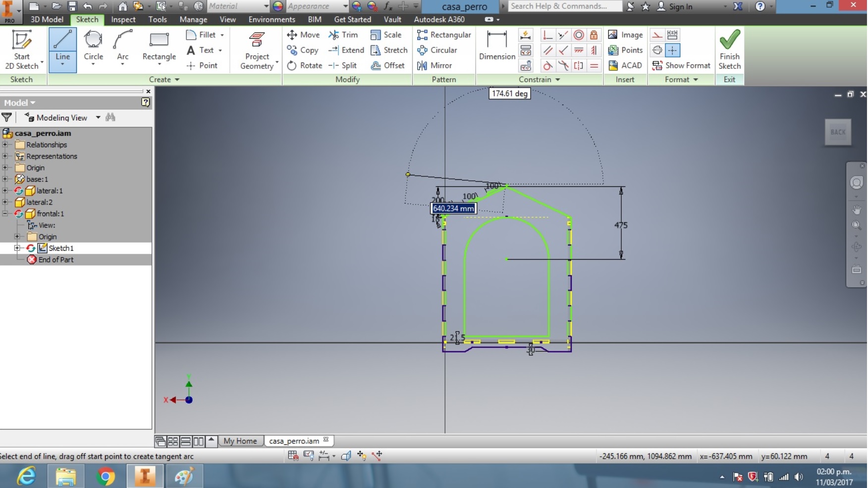
Task: Click the Mirror pattern tool
Action: pos(434,65)
